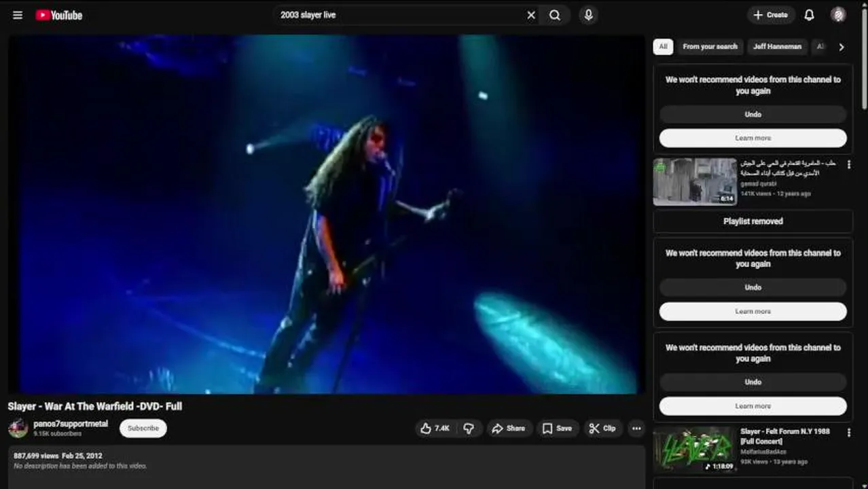Click the MalfariusBadAss channel name

pos(763,452)
